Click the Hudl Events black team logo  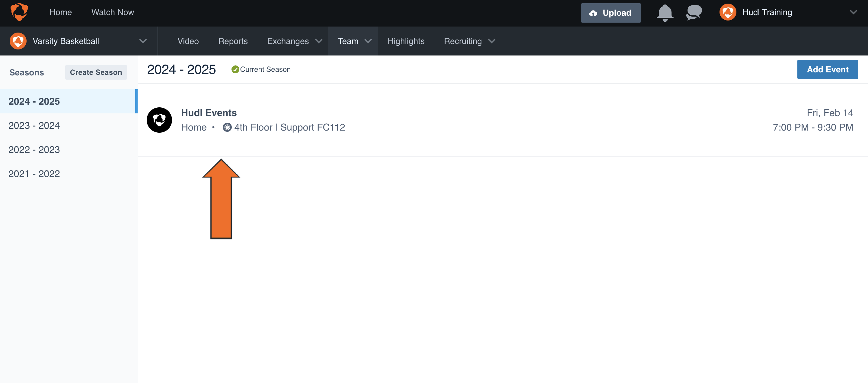pyautogui.click(x=159, y=120)
